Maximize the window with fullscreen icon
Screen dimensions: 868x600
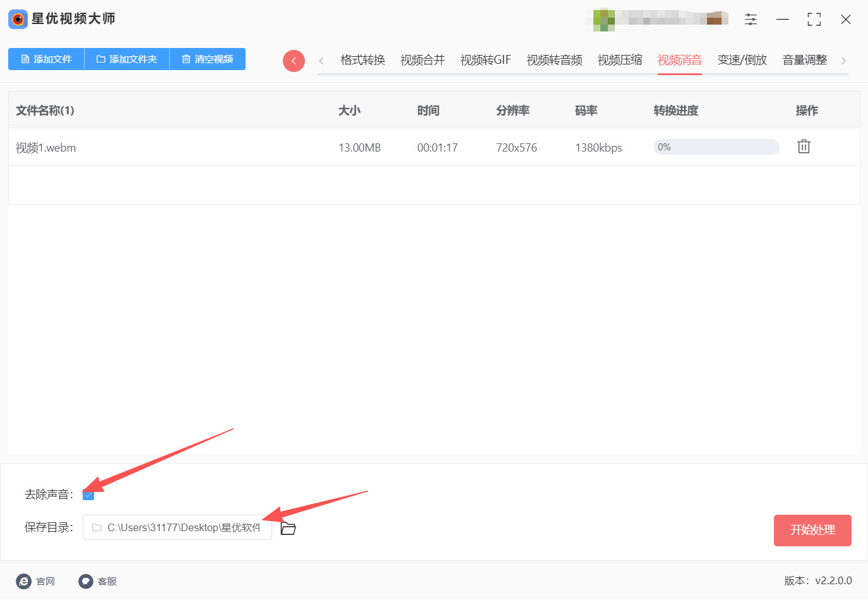tap(814, 20)
